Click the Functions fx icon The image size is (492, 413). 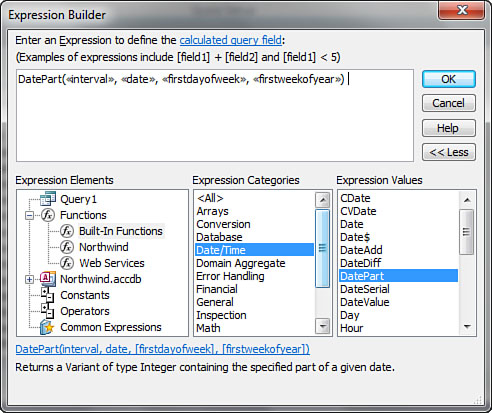pos(48,215)
